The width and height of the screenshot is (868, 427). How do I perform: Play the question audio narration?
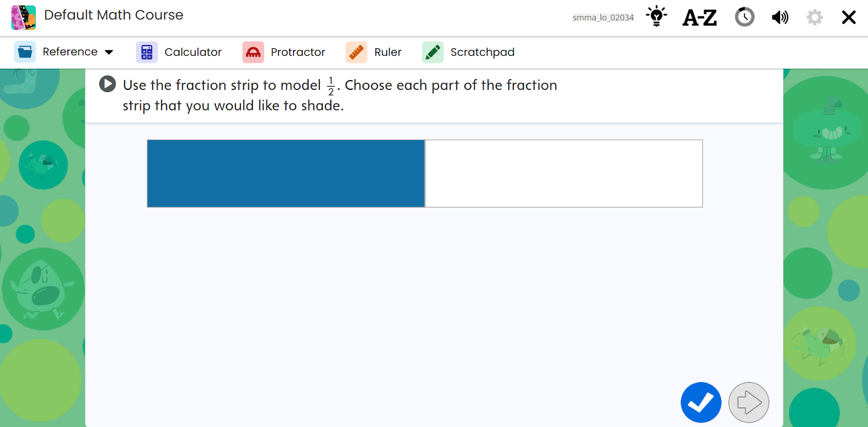coord(107,84)
